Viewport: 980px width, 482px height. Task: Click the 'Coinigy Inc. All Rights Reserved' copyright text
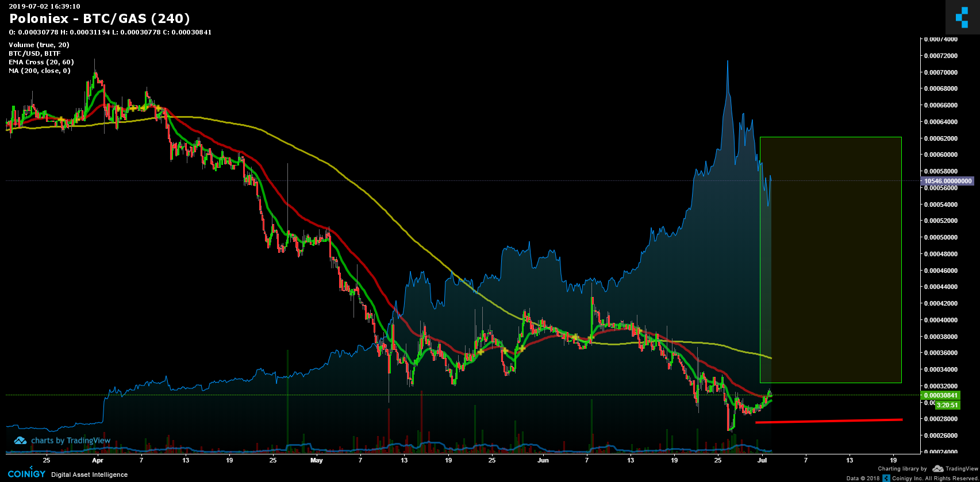pos(935,479)
